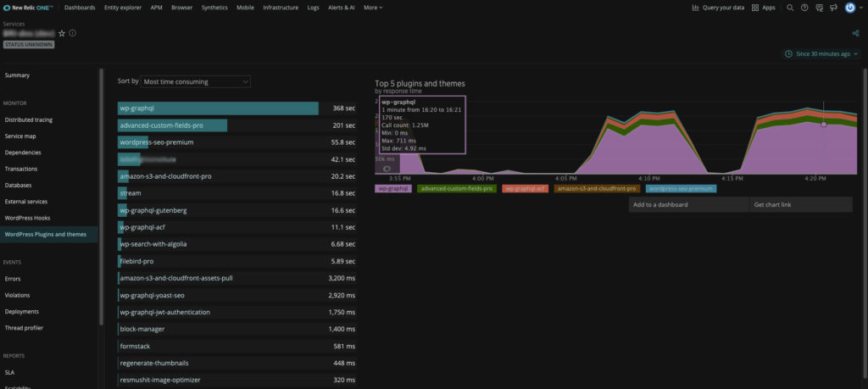Toggle wp-graphql legend swatch
The width and height of the screenshot is (868, 389).
(393, 189)
